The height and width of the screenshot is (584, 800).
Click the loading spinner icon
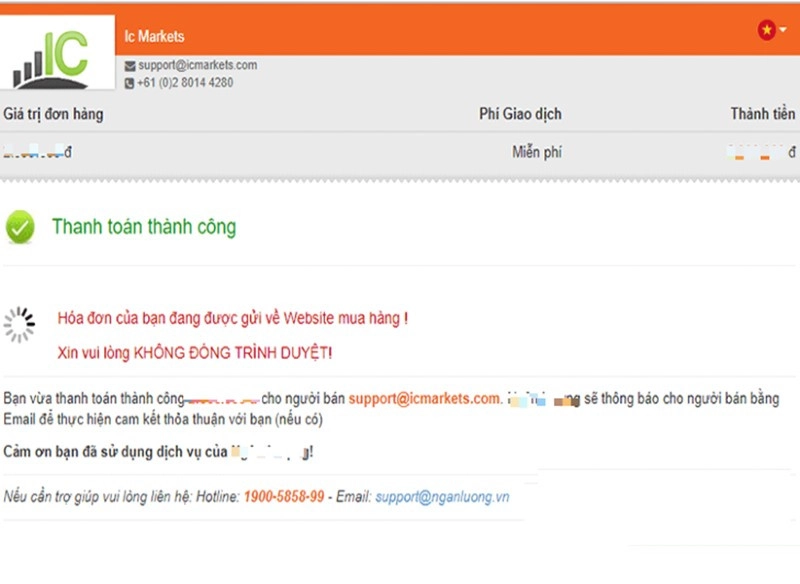(x=19, y=324)
